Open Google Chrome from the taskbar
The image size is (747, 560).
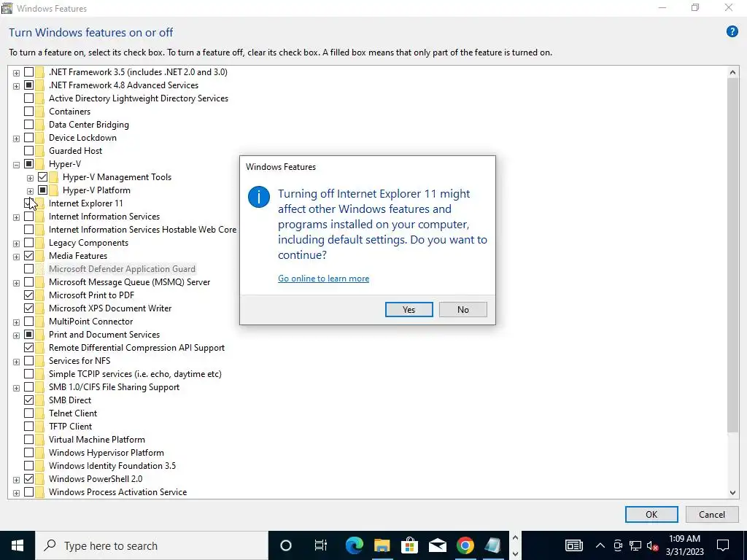coord(465,545)
